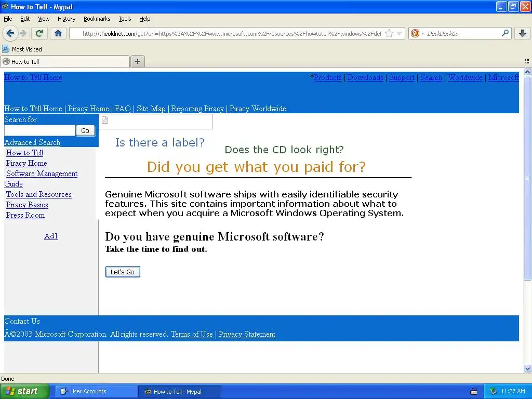Click the Let's Go button

point(123,272)
